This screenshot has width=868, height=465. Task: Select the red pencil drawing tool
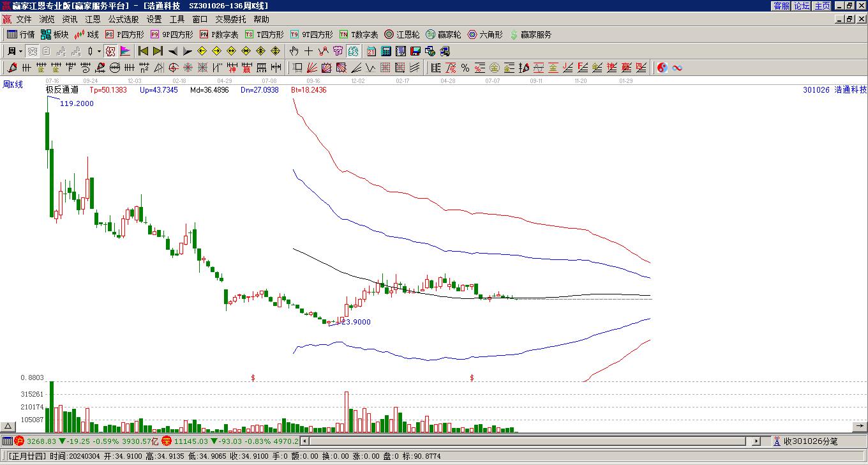point(11,68)
